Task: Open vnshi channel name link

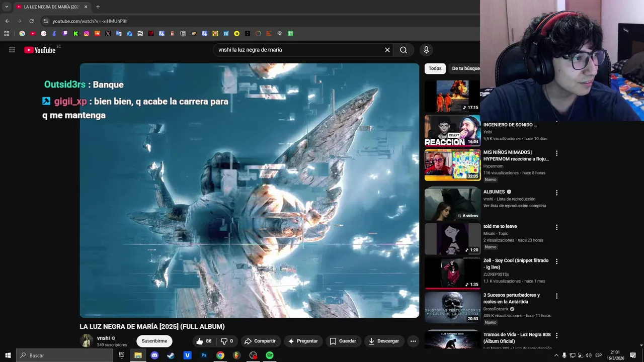Action: [103, 338]
